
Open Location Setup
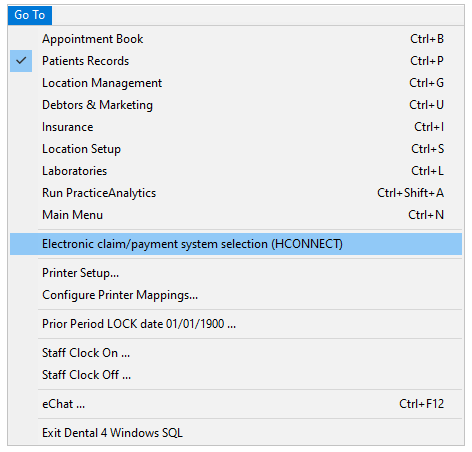[236, 149]
